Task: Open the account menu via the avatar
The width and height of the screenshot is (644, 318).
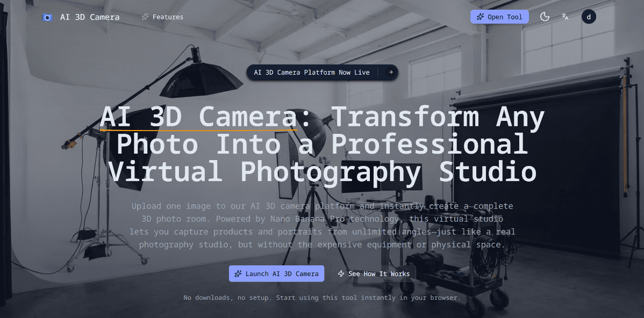Action: (589, 17)
